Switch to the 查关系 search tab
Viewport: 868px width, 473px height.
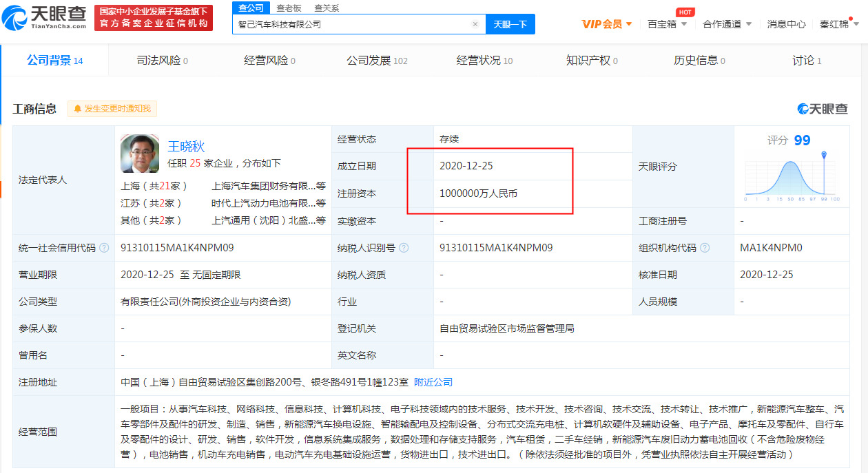coord(327,8)
